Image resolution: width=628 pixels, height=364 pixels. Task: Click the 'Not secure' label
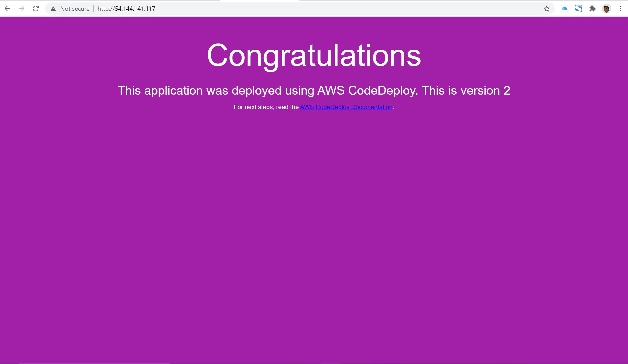point(75,9)
